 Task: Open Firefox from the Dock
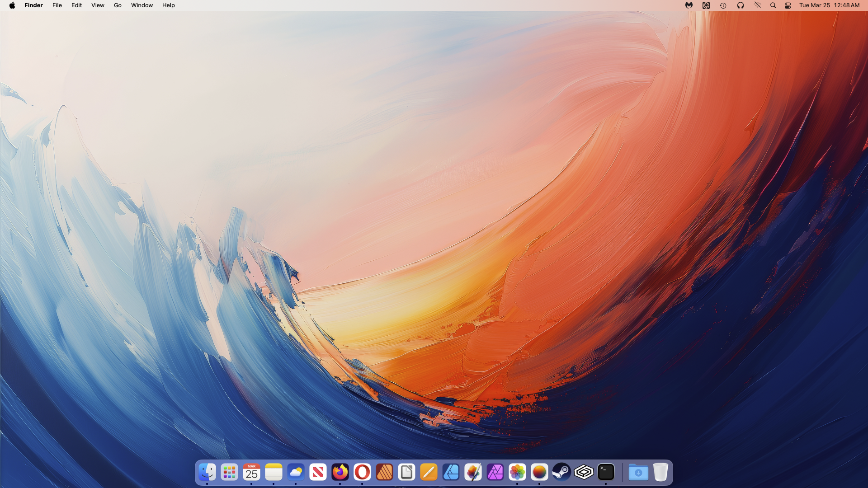[x=340, y=473]
